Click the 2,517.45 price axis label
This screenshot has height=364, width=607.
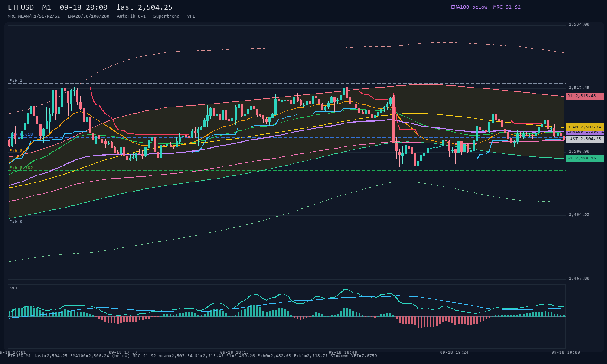(579, 88)
